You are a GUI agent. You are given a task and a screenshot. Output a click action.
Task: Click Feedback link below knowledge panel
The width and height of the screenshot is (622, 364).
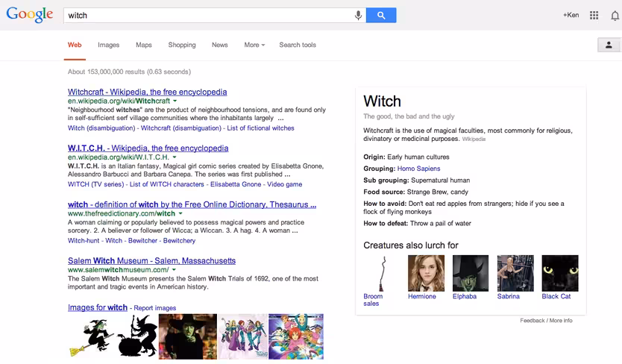(x=533, y=321)
